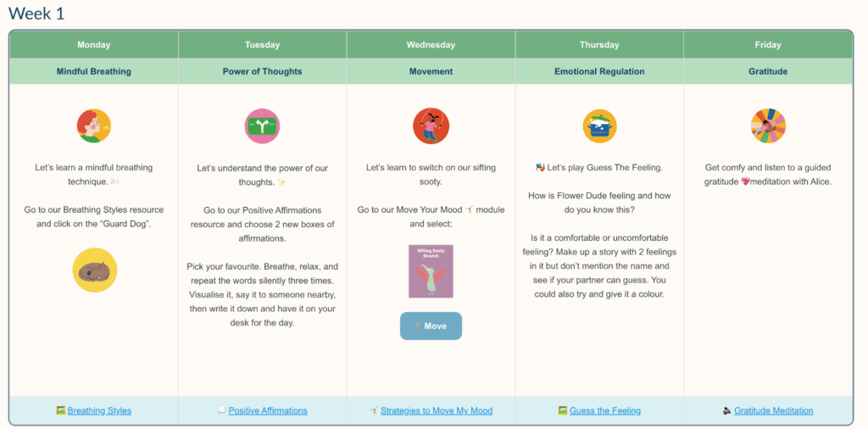Click the Power of Thoughts topic heading
Image resolution: width=868 pixels, height=429 pixels.
coord(262,71)
